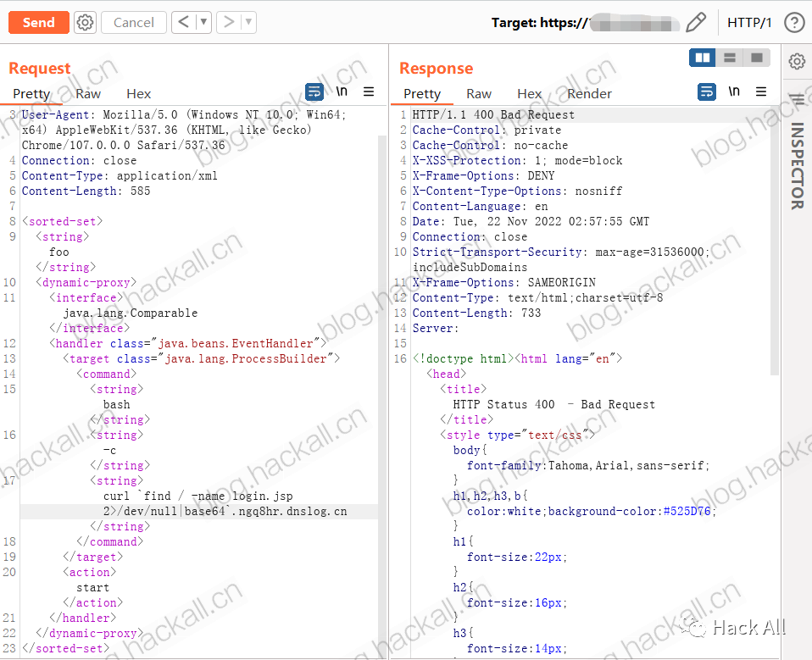
Task: Toggle non-printable characters in Request panel
Action: pyautogui.click(x=342, y=92)
